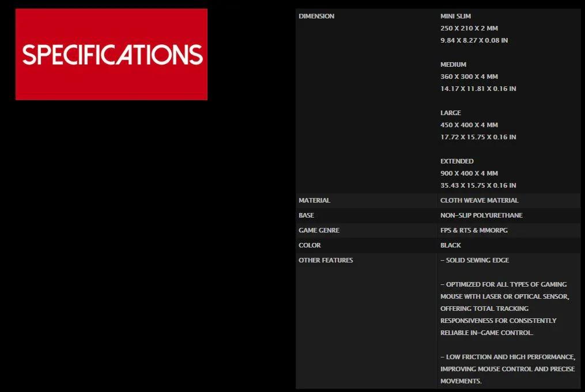Screen dimensions: 585x392
Task: Select the MINI SLIM size heading
Action: (455, 16)
